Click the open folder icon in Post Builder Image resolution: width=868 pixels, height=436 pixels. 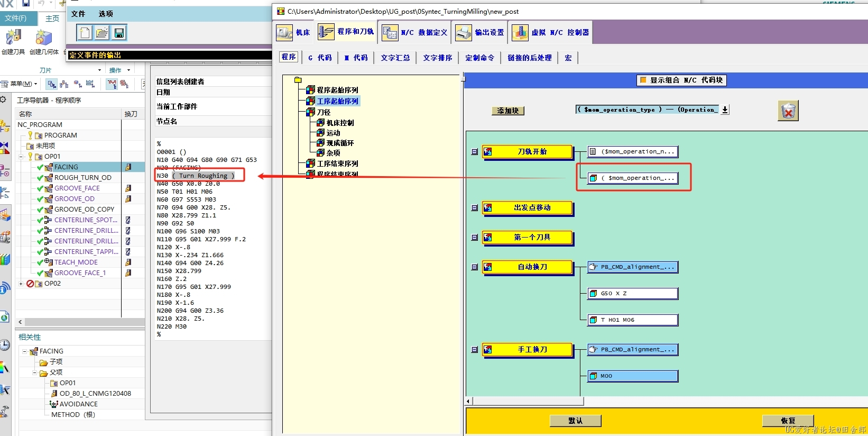coord(101,33)
